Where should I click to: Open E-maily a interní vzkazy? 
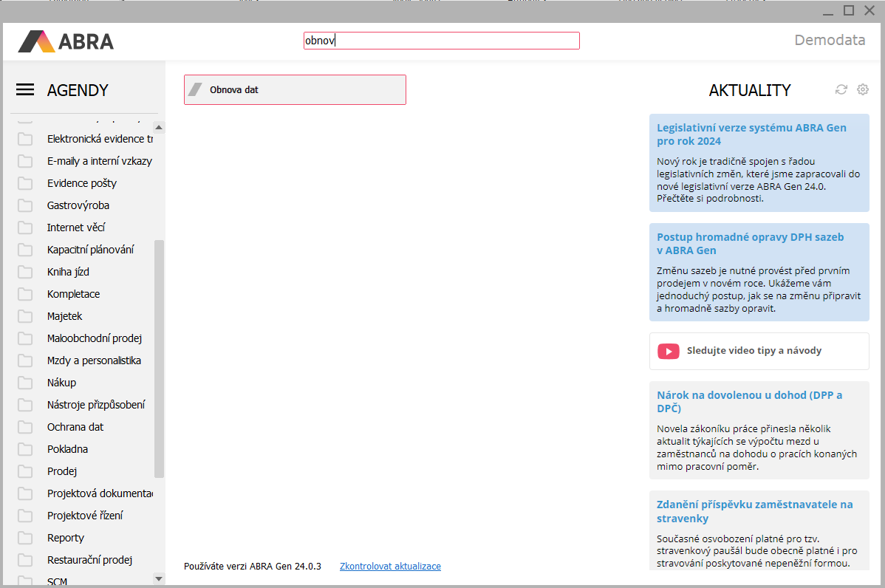[99, 161]
